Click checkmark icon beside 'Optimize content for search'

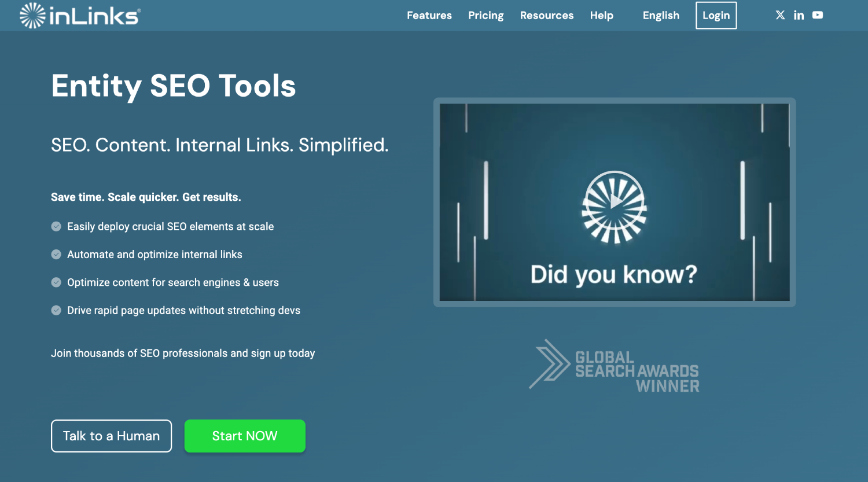[x=56, y=282]
